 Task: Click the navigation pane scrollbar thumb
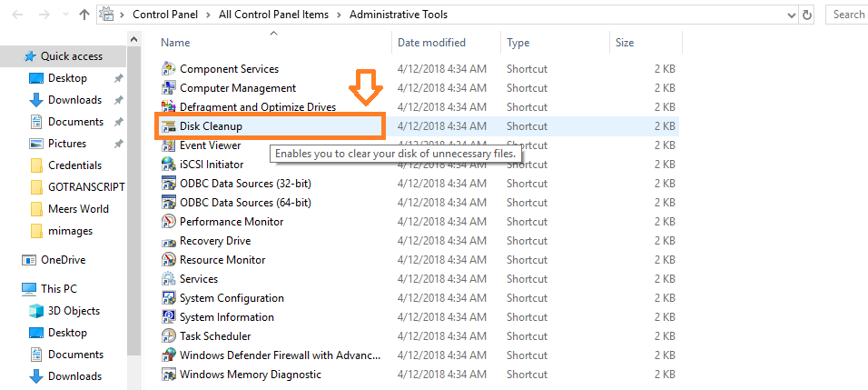[x=133, y=202]
